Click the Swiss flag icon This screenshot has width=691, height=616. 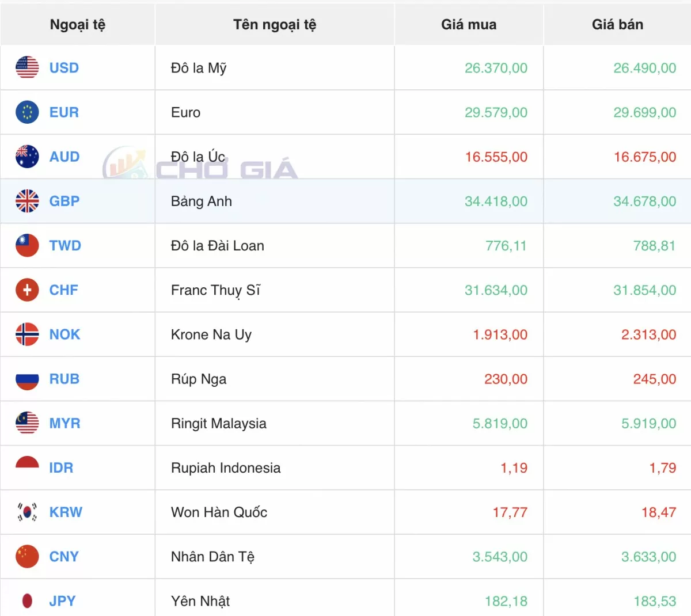pyautogui.click(x=27, y=290)
